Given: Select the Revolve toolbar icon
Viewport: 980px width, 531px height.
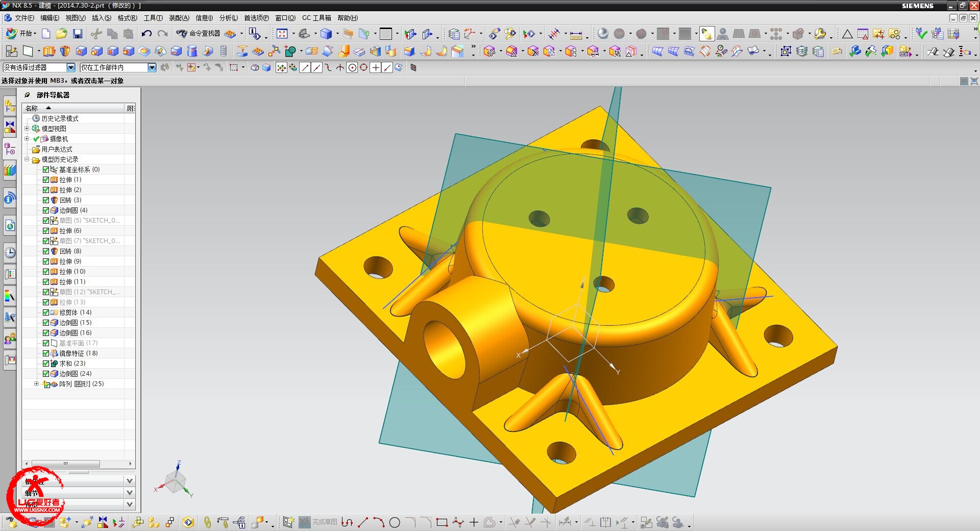Looking at the screenshot, I should pyautogui.click(x=65, y=51).
